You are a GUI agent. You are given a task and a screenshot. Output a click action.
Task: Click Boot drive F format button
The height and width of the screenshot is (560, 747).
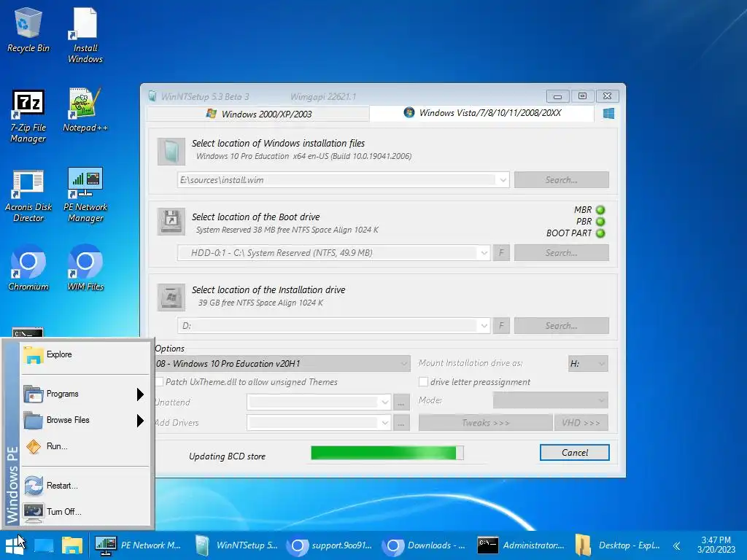501,253
